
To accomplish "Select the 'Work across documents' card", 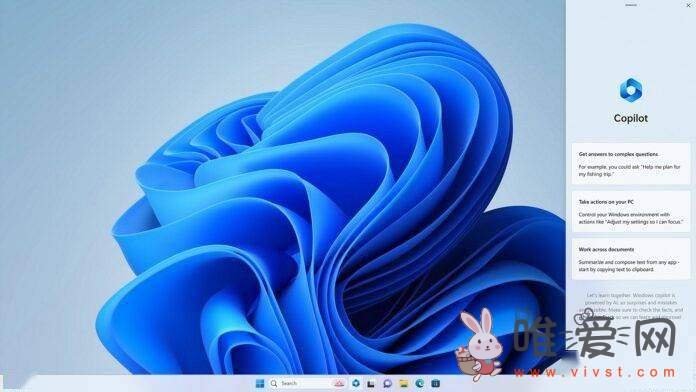I will coord(631,259).
